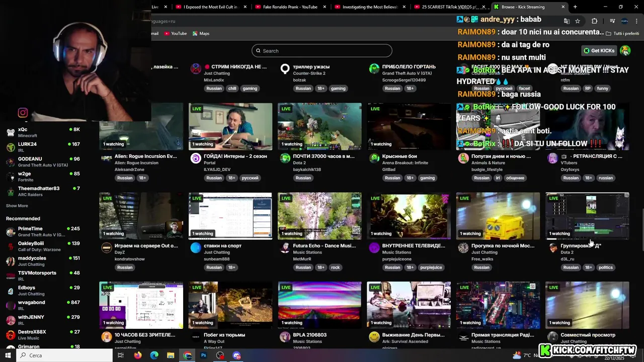Open browser extensions puzzle icon
Screen dimensions: 644x362
[x=595, y=21]
